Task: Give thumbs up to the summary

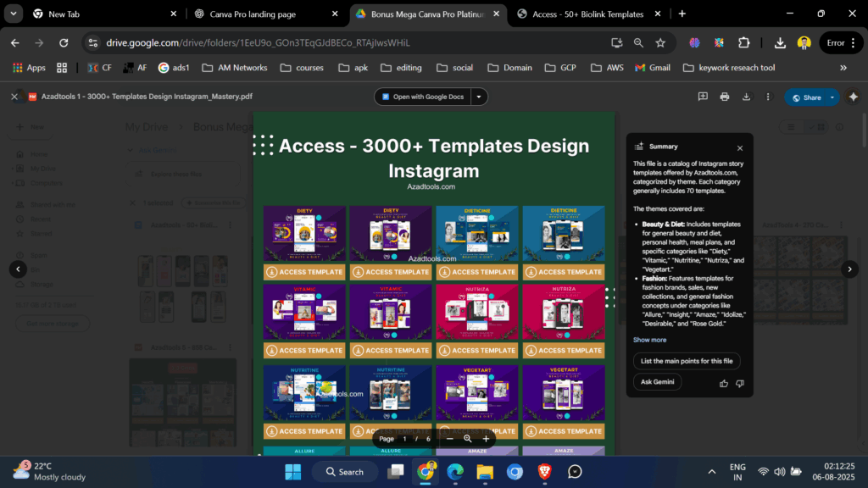Action: [724, 383]
